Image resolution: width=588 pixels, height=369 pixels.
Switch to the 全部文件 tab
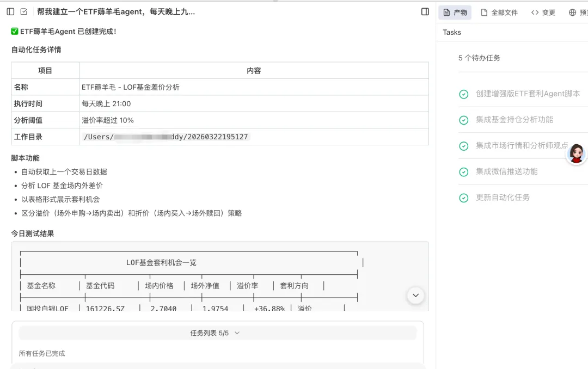[504, 13]
